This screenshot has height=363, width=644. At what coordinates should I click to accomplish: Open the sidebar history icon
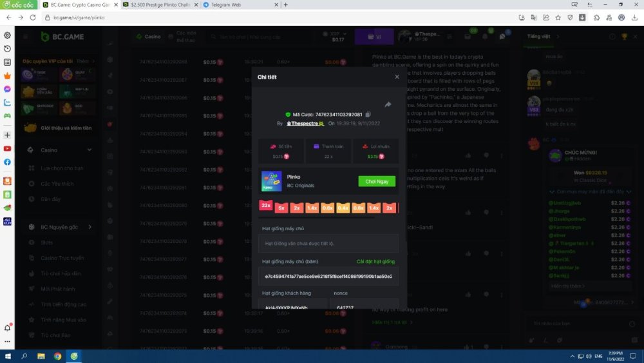[x=7, y=49]
